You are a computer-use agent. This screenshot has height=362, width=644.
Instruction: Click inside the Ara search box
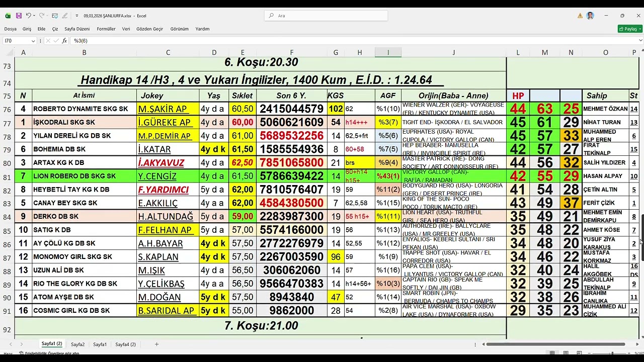pos(326,16)
